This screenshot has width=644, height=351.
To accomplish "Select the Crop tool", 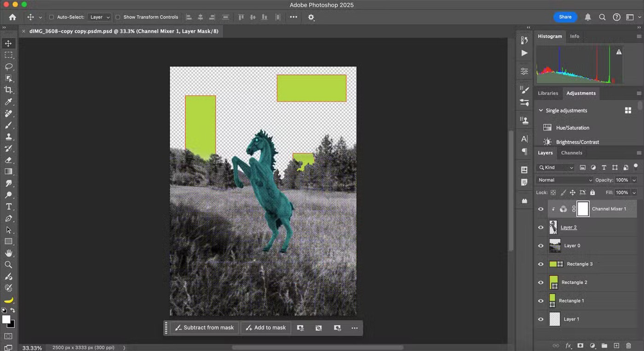I will coord(8,90).
